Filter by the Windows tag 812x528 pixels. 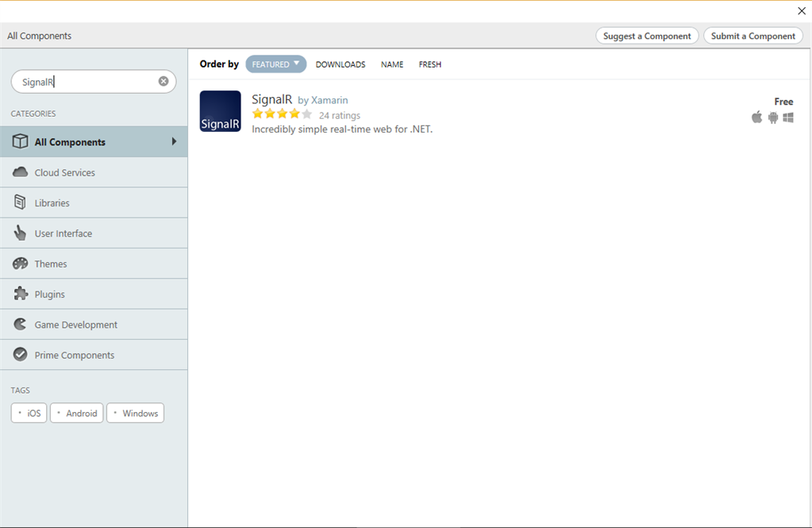(x=135, y=413)
